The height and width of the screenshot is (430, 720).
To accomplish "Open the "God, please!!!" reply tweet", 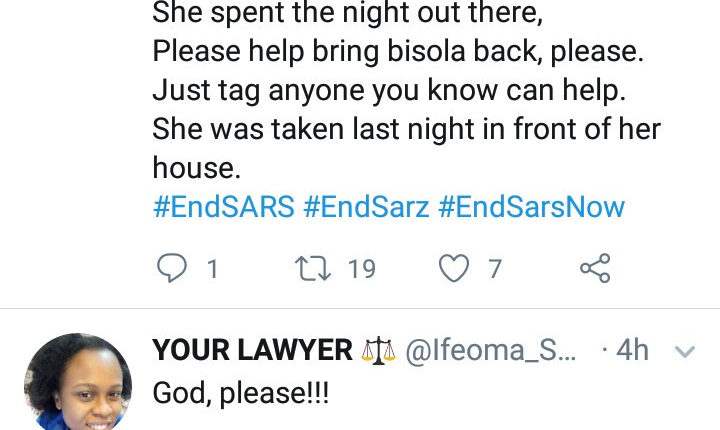I will 240,393.
